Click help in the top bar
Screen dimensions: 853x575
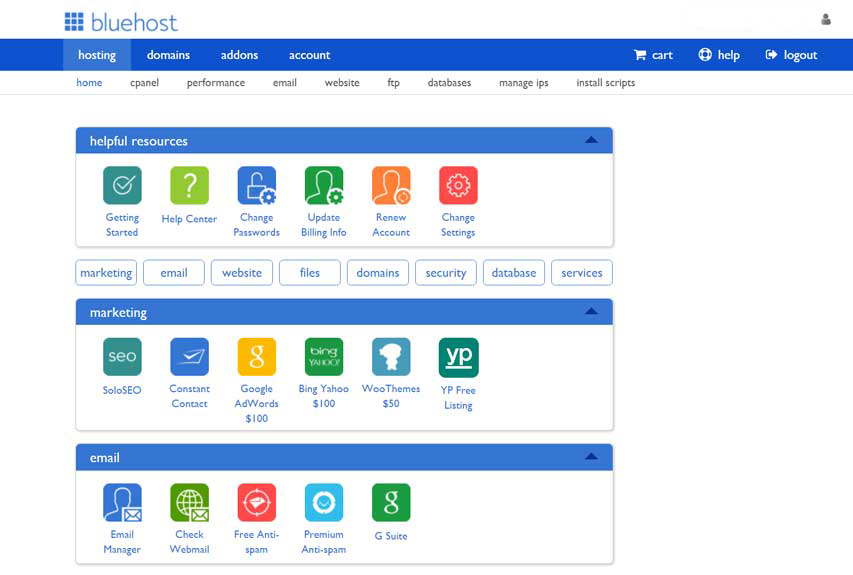pyautogui.click(x=719, y=55)
